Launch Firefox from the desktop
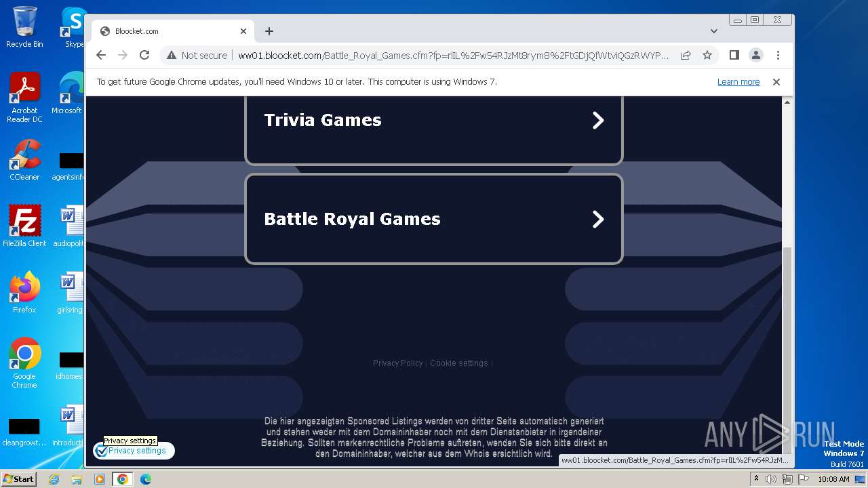The width and height of the screenshot is (868, 488). click(x=24, y=293)
